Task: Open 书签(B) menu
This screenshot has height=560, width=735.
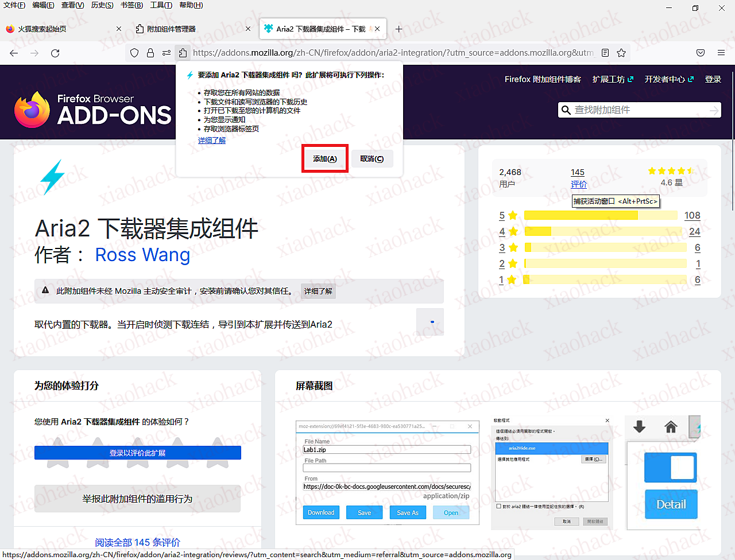Action: (x=132, y=5)
